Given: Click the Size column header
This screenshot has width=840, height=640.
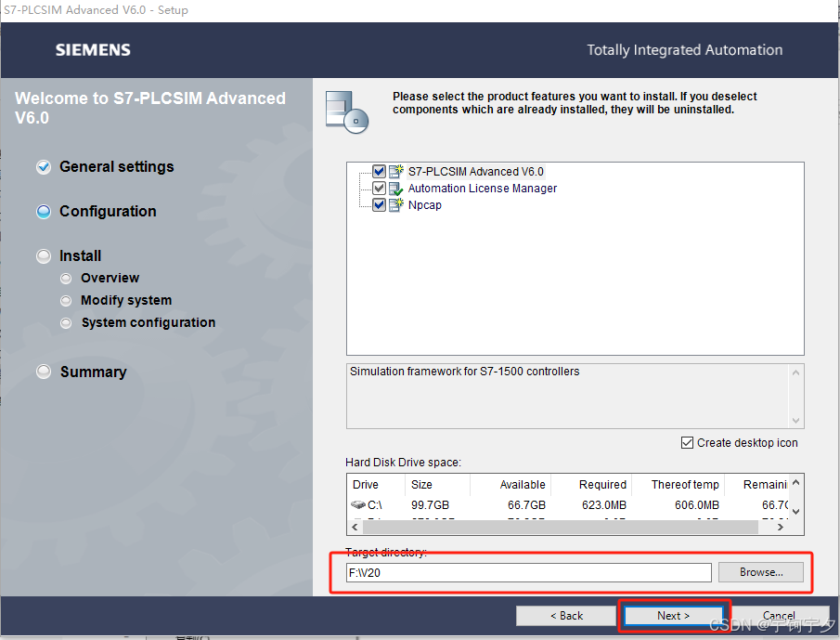Looking at the screenshot, I should point(438,485).
